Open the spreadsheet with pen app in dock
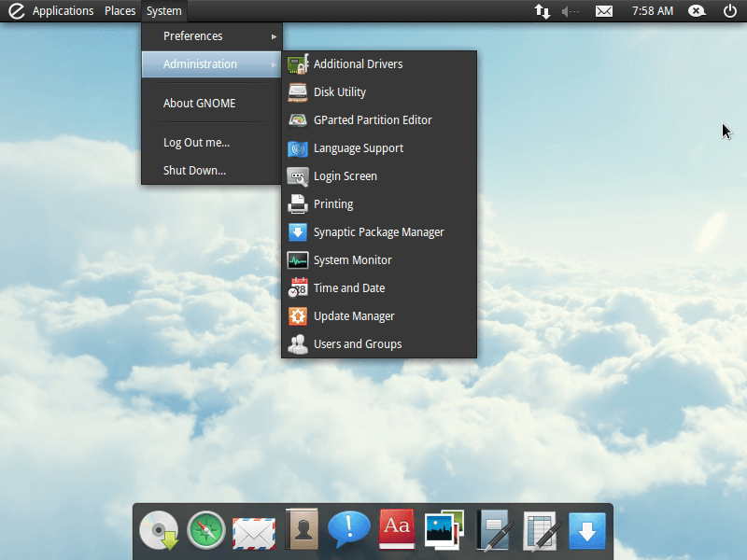Screen dimensions: 747x560 (541, 531)
